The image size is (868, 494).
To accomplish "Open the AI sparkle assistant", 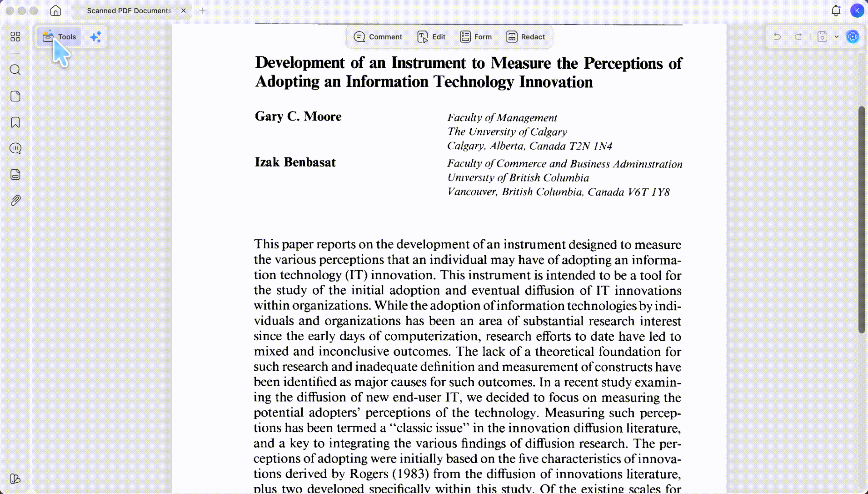I will [x=95, y=37].
